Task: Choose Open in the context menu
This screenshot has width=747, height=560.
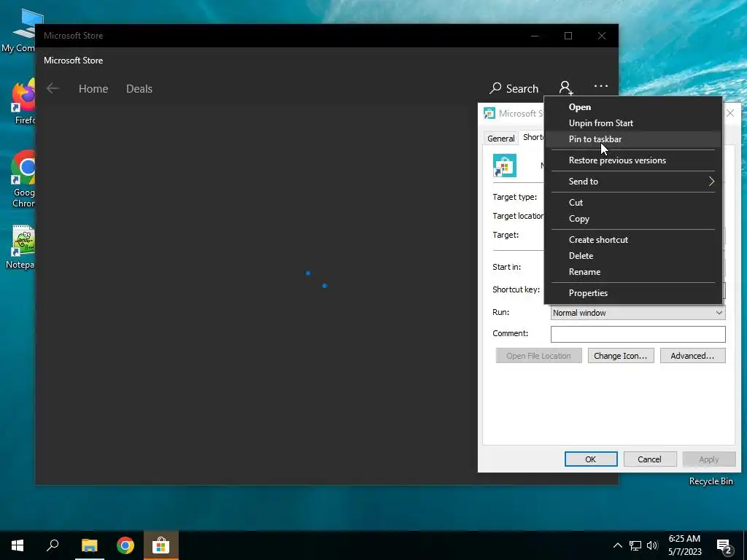Action: tap(632, 107)
